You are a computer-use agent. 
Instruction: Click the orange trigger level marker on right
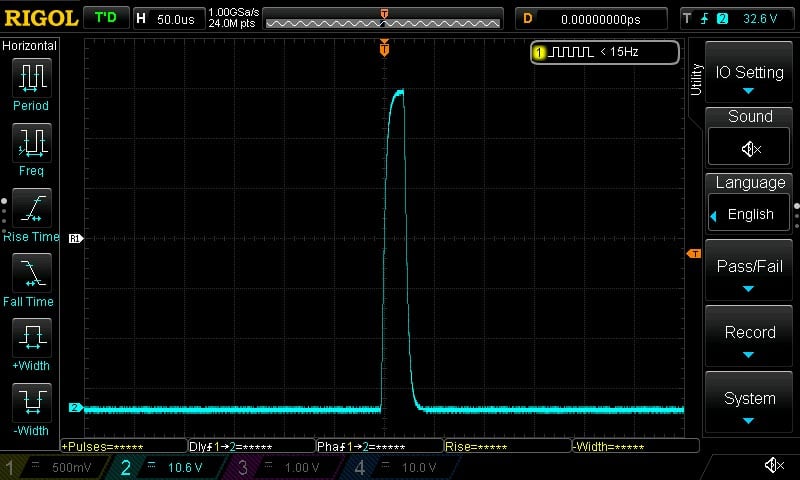pyautogui.click(x=694, y=254)
